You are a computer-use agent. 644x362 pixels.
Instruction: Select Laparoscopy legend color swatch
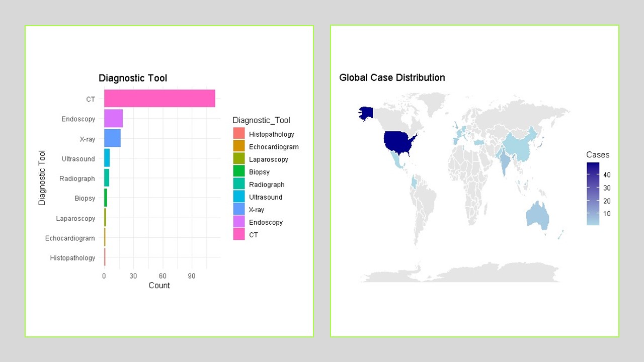pos(239,159)
